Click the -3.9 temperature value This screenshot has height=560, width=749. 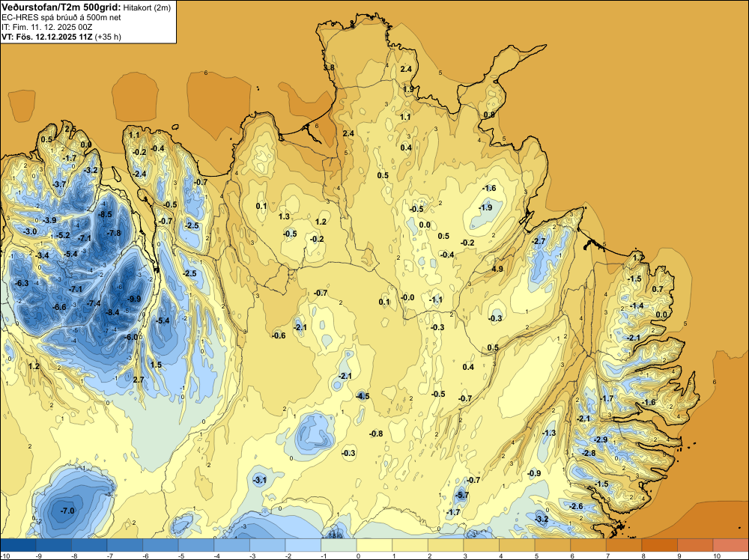click(x=49, y=220)
